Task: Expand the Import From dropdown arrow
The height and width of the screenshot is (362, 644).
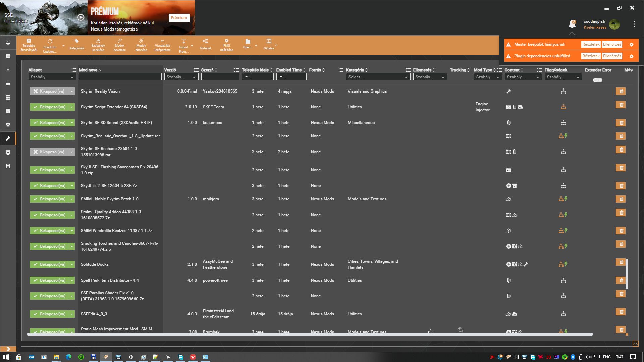Action: (192, 46)
